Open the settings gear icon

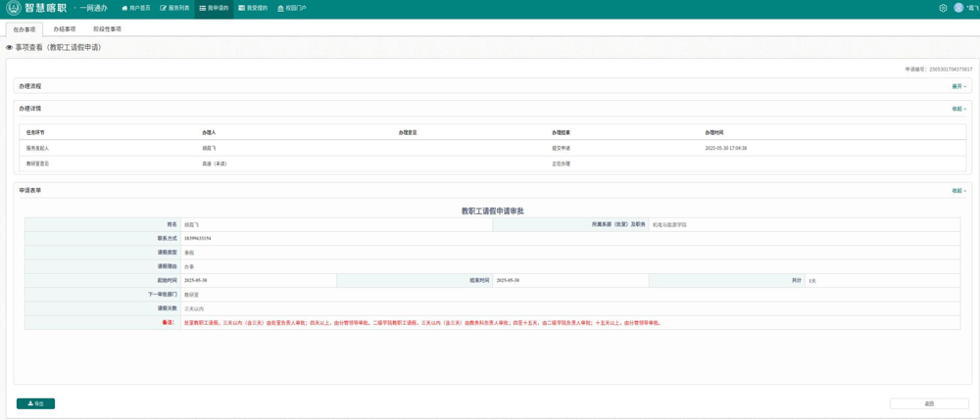[x=943, y=8]
